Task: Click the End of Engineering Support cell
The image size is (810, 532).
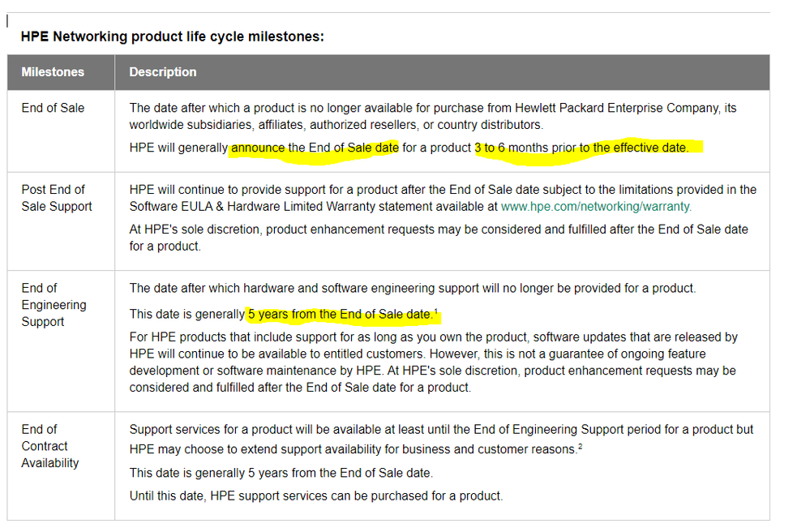Action: pos(54,305)
